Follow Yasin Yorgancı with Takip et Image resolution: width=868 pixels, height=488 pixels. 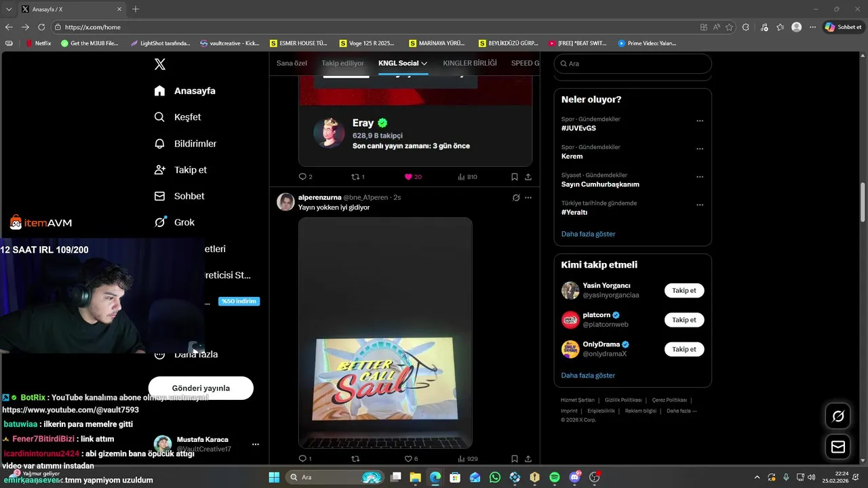click(684, 291)
